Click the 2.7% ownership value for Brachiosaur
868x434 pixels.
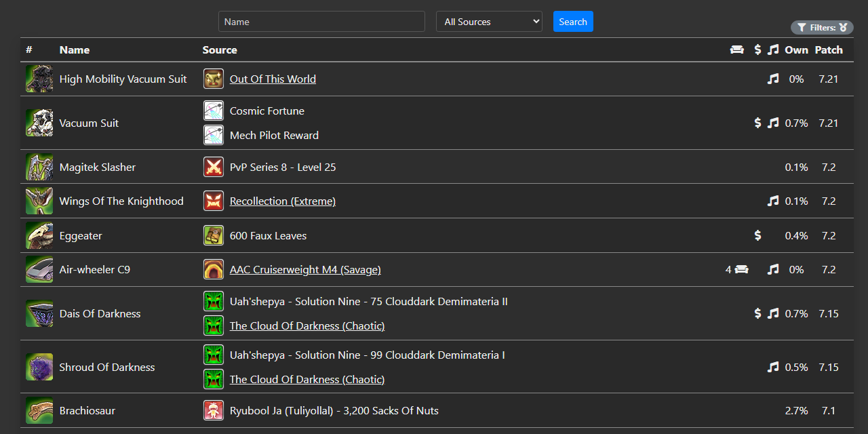pyautogui.click(x=797, y=410)
